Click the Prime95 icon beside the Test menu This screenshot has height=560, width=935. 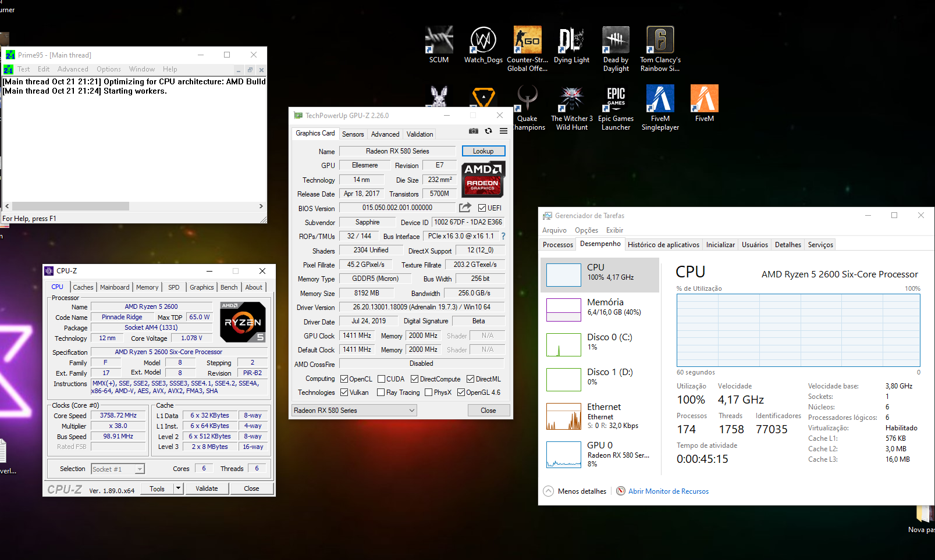8,69
